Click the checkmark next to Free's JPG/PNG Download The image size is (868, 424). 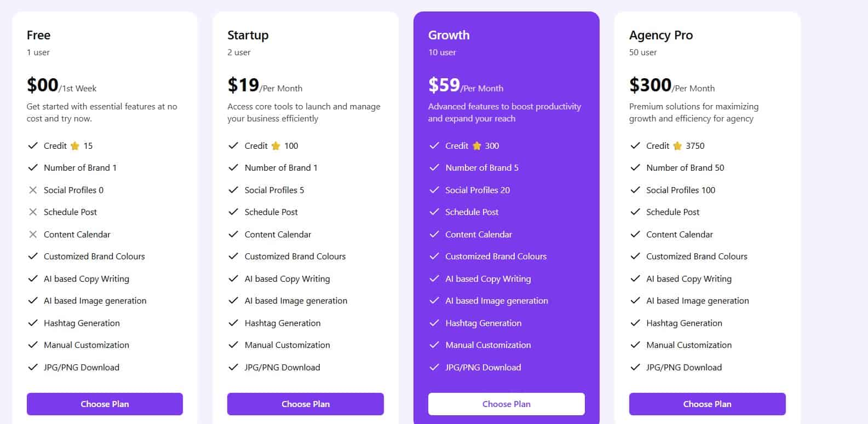(x=32, y=367)
